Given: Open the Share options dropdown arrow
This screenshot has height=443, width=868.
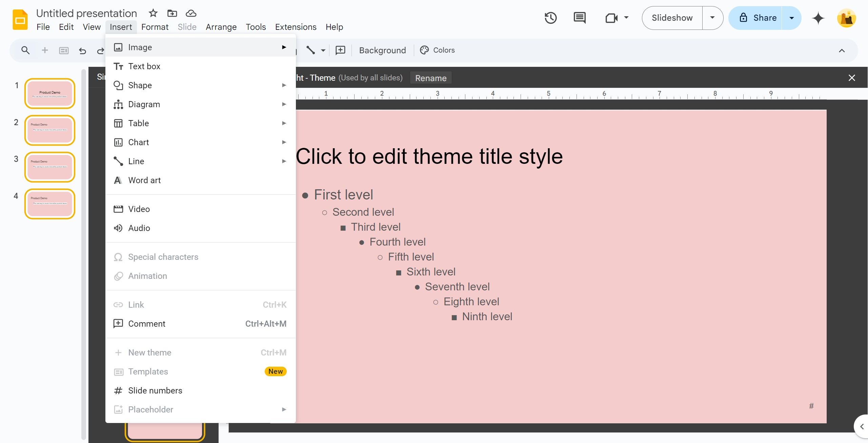Looking at the screenshot, I should 791,18.
